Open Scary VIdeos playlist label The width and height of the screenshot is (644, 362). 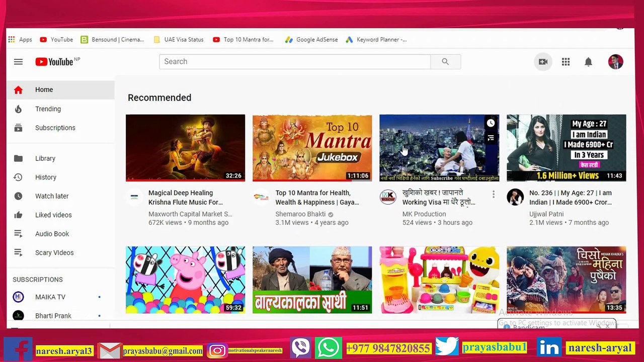(54, 253)
